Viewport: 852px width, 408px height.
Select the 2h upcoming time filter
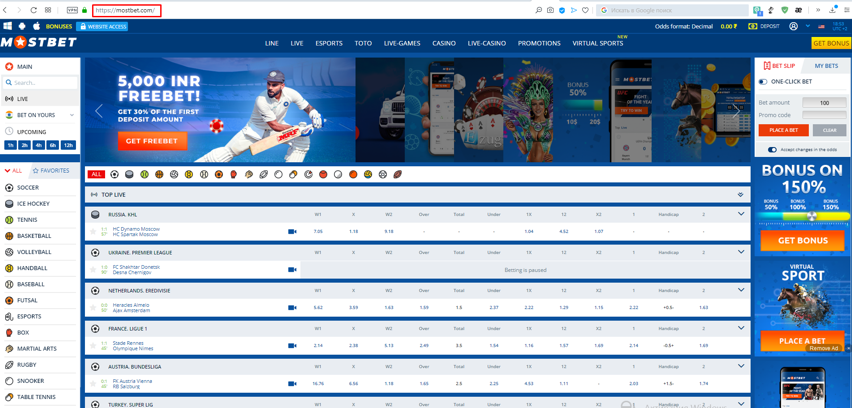tap(24, 145)
